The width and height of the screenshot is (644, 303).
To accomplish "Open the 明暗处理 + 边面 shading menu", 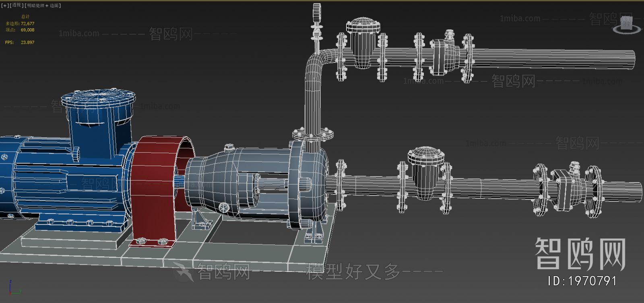I will 43,6.
